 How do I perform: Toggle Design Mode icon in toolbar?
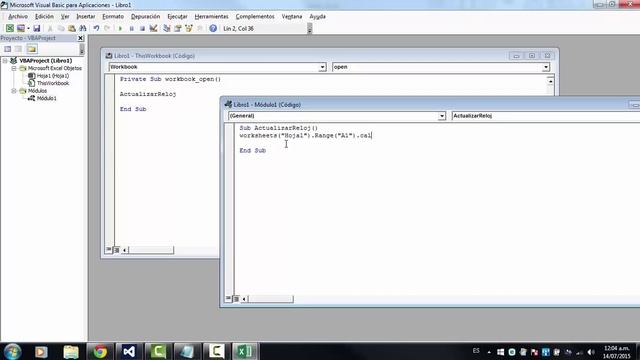click(153, 28)
